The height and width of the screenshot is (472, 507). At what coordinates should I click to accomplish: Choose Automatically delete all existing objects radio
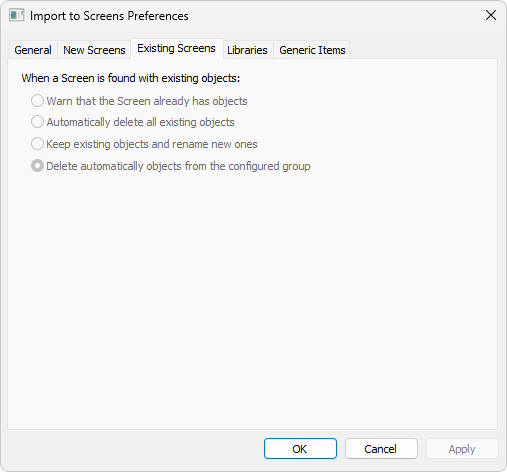click(x=37, y=122)
